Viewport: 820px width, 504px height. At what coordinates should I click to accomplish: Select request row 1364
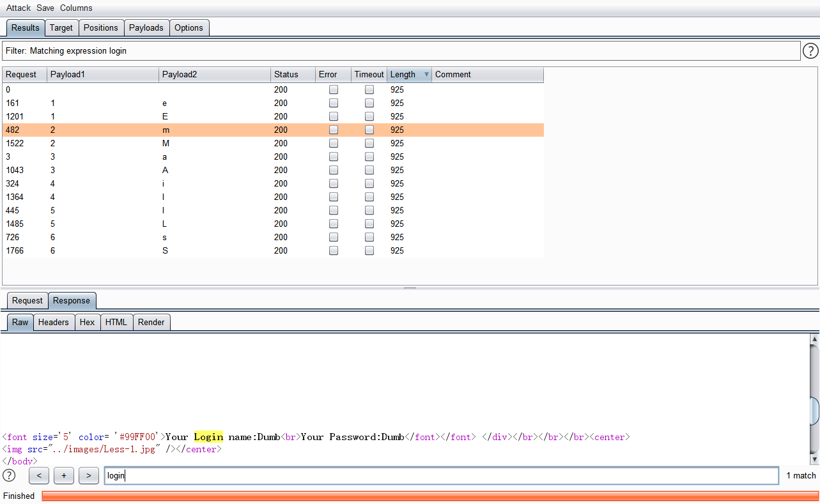[x=273, y=197]
